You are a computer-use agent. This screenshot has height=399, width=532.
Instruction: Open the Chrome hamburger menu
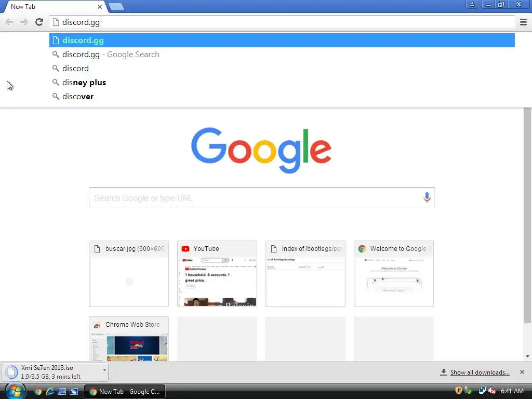pyautogui.click(x=523, y=22)
